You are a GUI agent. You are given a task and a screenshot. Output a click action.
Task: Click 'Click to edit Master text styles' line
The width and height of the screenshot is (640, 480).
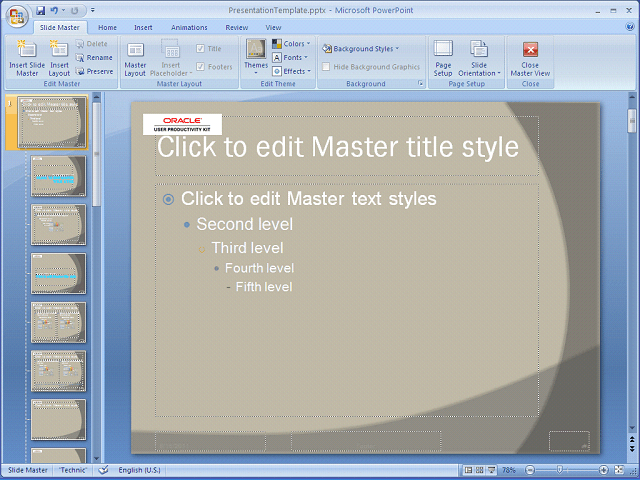pyautogui.click(x=309, y=199)
